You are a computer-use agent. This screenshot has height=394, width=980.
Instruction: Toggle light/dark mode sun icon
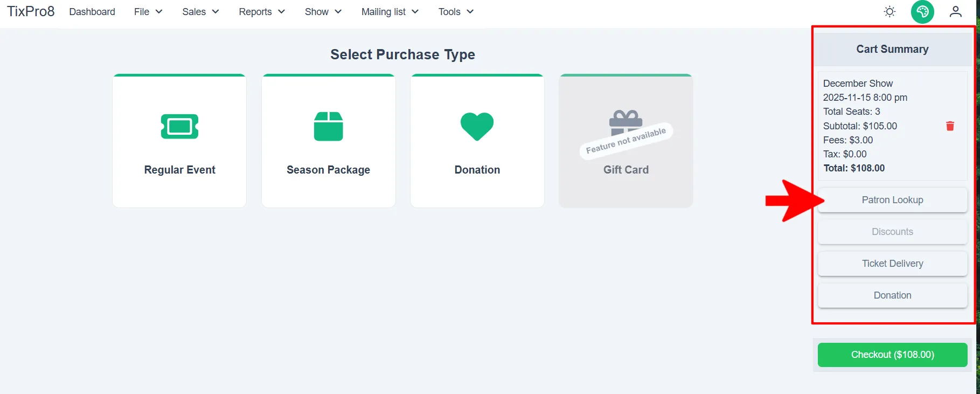[x=889, y=11]
